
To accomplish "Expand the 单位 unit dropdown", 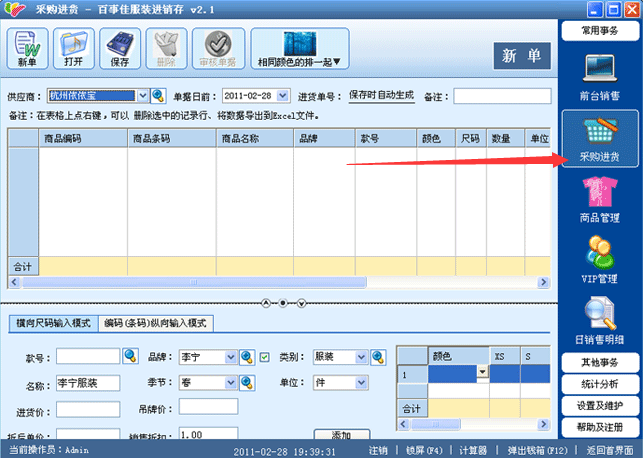I will coord(361,383).
